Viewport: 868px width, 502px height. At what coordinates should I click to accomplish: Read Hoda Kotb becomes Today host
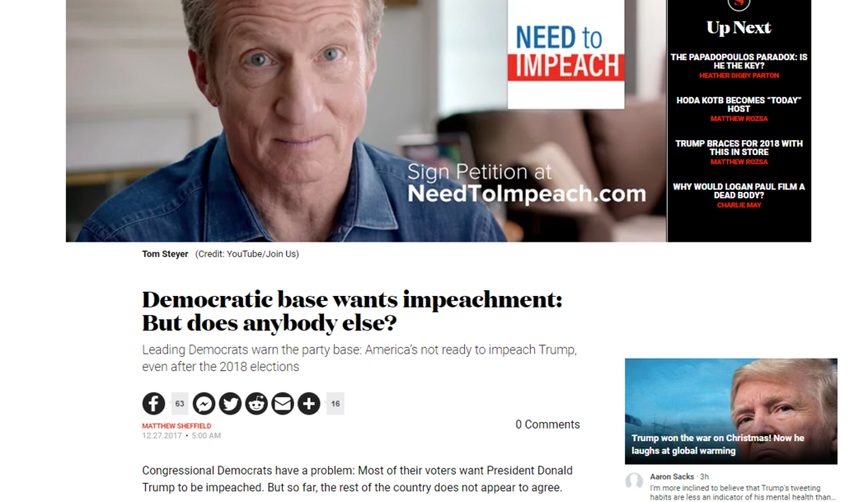point(739,104)
